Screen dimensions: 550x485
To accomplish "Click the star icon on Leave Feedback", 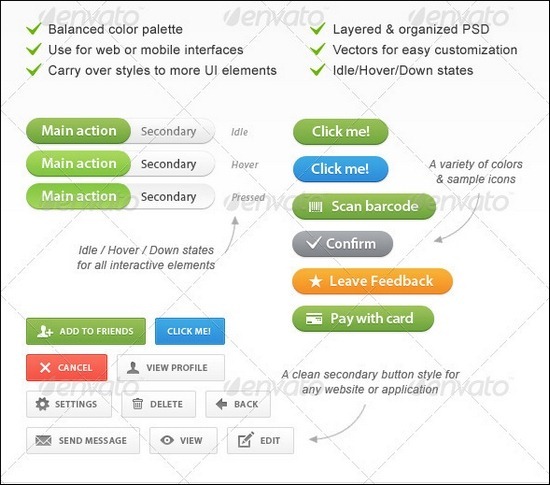I will pos(316,281).
